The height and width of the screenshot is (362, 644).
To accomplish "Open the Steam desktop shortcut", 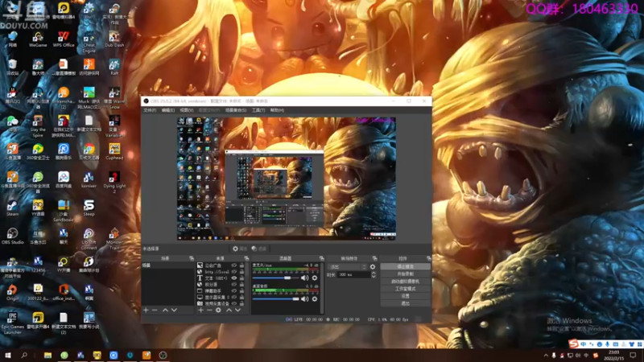I will click(12, 208).
